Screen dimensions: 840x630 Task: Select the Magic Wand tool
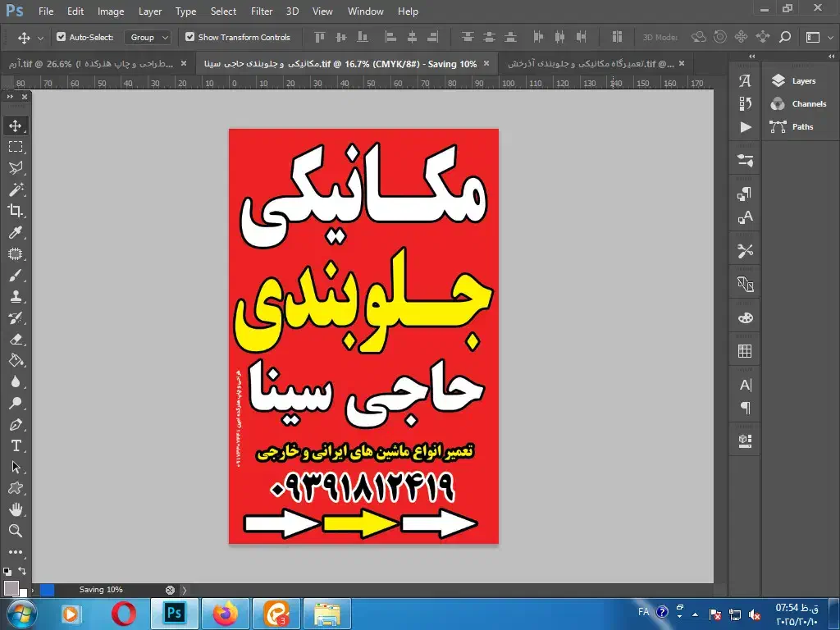pyautogui.click(x=16, y=189)
